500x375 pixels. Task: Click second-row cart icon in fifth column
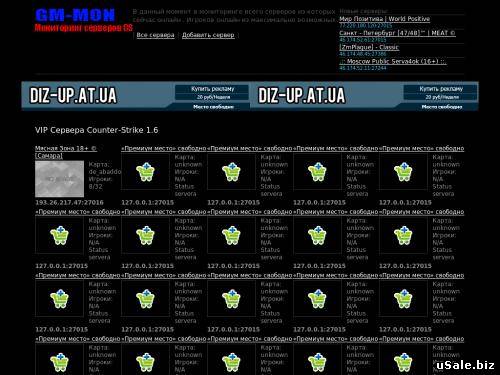pyautogui.click(x=404, y=235)
